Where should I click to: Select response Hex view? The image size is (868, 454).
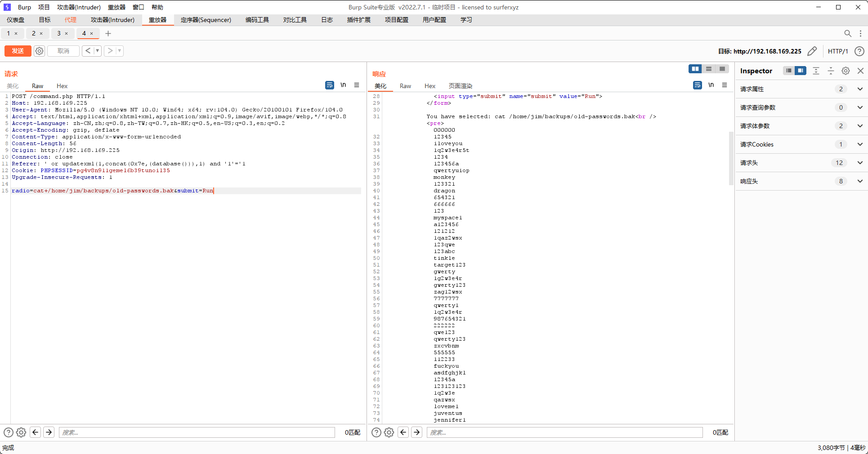coord(430,86)
